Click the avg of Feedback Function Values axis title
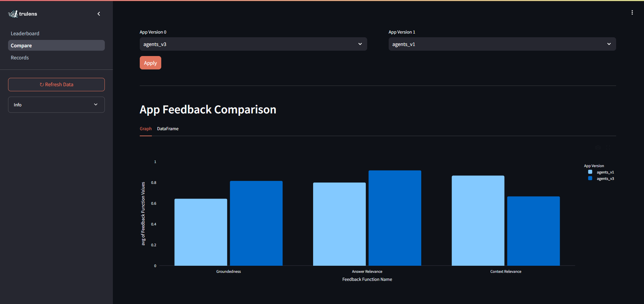The height and width of the screenshot is (304, 644). [x=143, y=214]
